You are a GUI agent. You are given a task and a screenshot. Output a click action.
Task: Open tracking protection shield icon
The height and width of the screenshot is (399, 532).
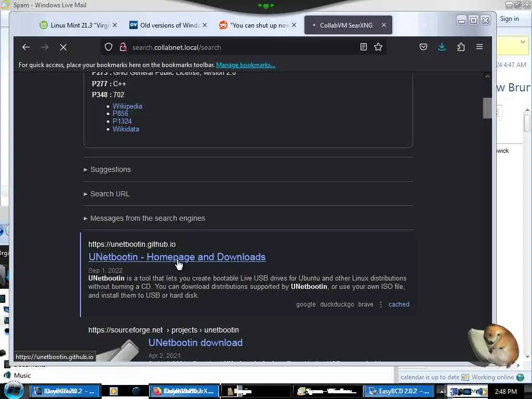pos(108,47)
